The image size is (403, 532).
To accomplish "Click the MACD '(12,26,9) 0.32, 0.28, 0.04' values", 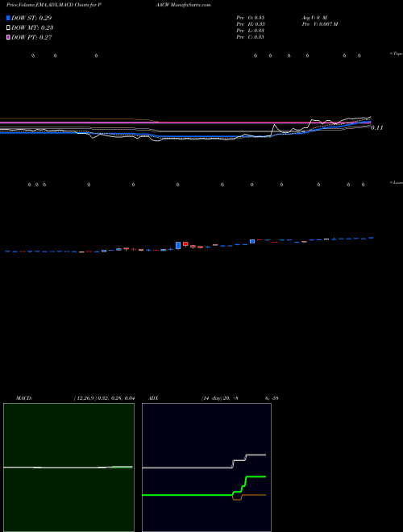I will coord(104,398).
